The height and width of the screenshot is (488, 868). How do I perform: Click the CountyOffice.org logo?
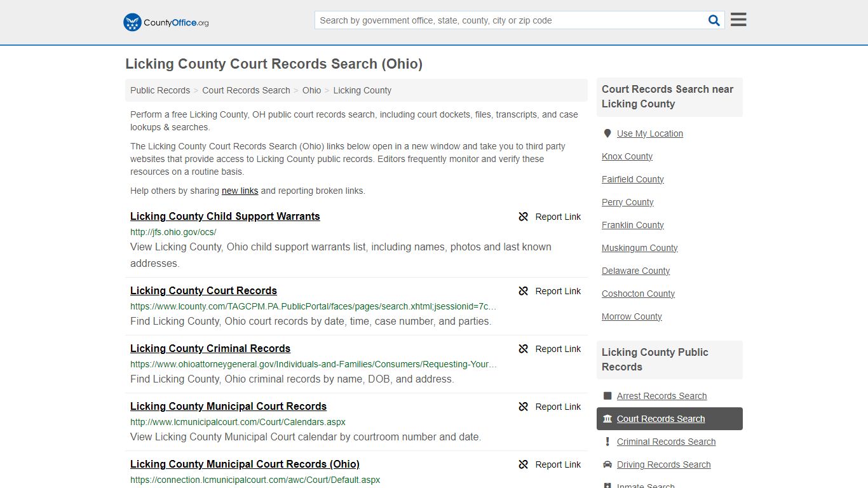(166, 22)
